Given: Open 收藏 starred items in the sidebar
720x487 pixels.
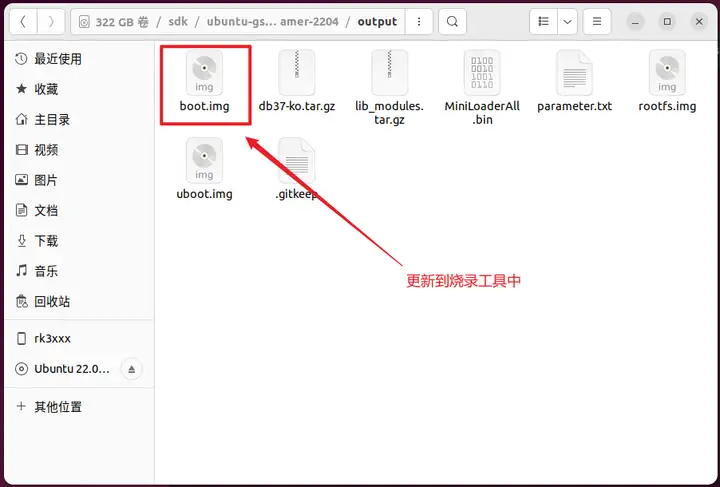Looking at the screenshot, I should pos(79,89).
